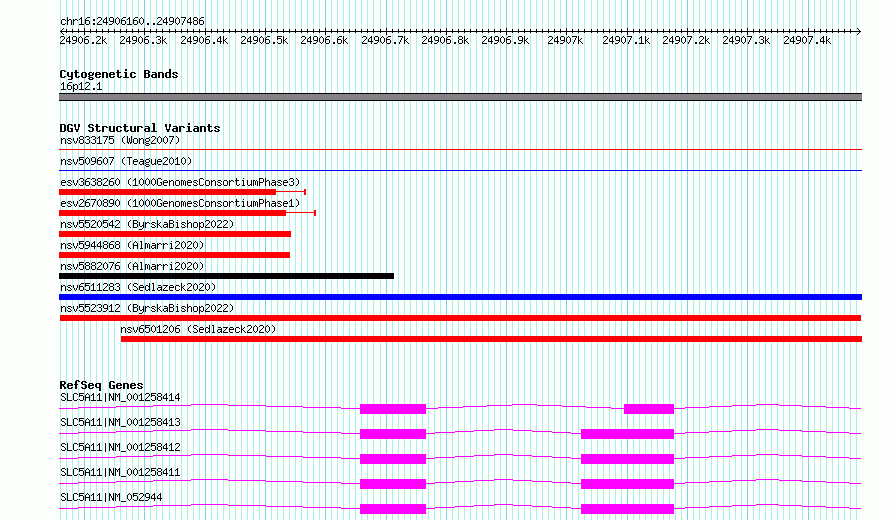Click right exon block of NM_001258411
Image resolution: width=890 pixels, height=520 pixels.
pyautogui.click(x=627, y=484)
